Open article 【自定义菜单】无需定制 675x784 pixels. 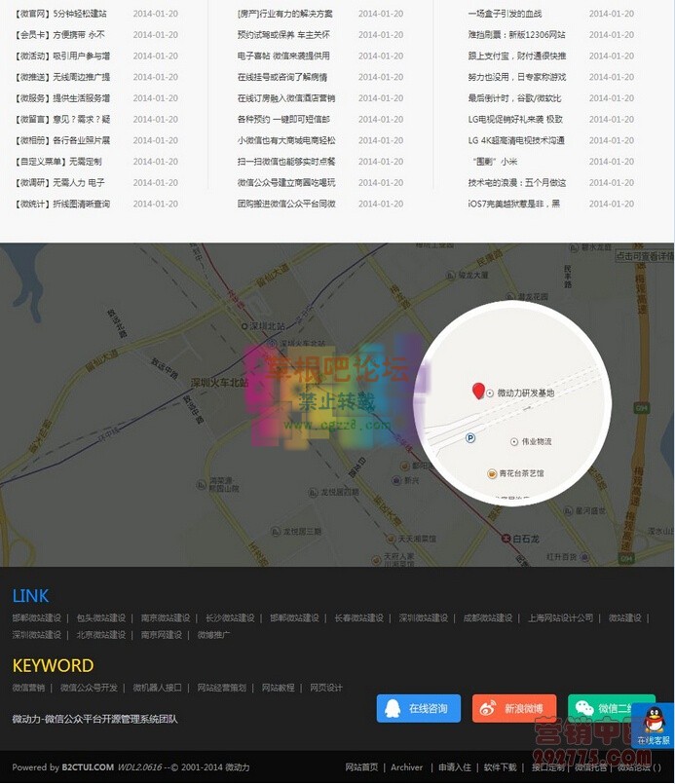click(x=58, y=162)
